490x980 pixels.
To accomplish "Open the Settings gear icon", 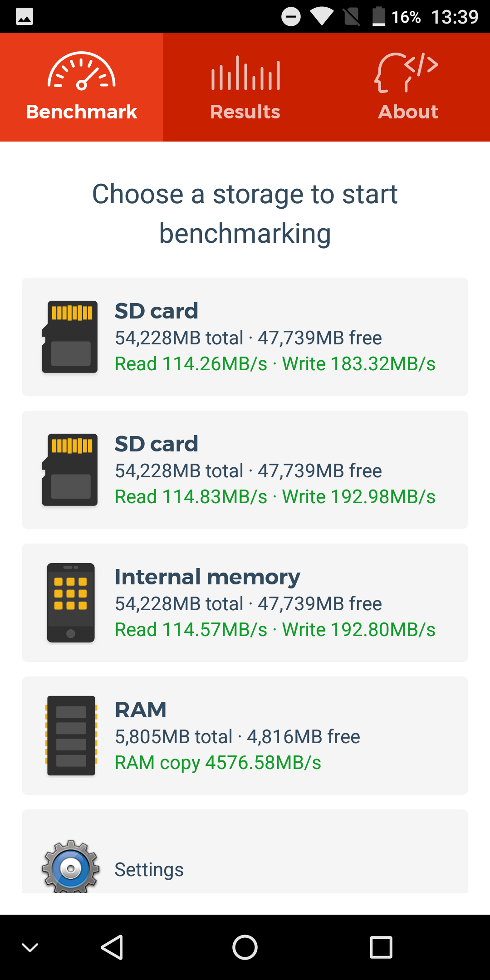I will pyautogui.click(x=71, y=867).
